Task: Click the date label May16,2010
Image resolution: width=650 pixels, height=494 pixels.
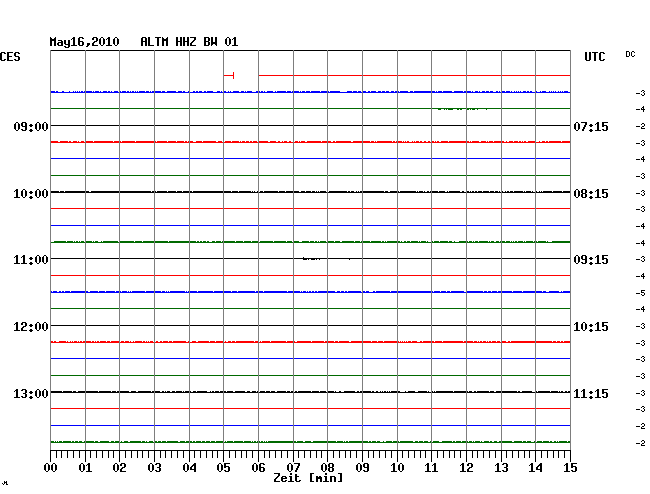Action: tap(84, 42)
